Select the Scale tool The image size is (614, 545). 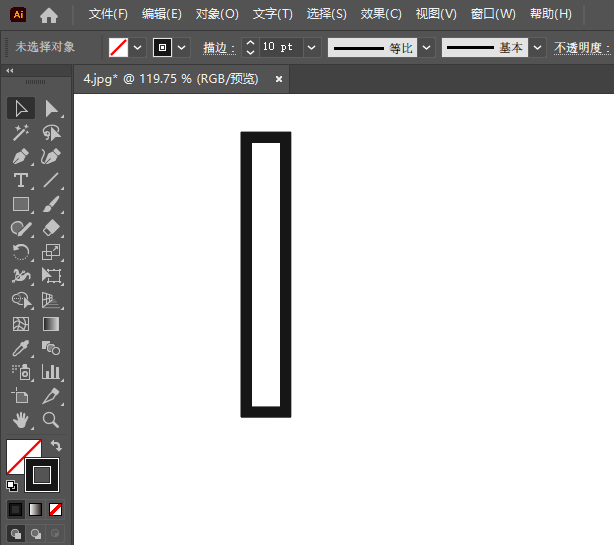click(x=51, y=252)
